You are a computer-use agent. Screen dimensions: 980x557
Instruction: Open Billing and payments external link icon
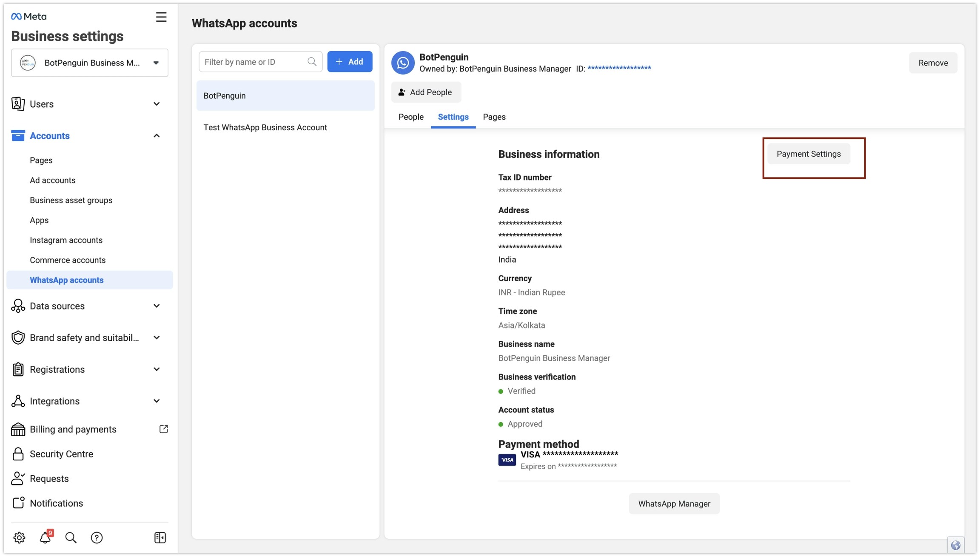tap(163, 429)
